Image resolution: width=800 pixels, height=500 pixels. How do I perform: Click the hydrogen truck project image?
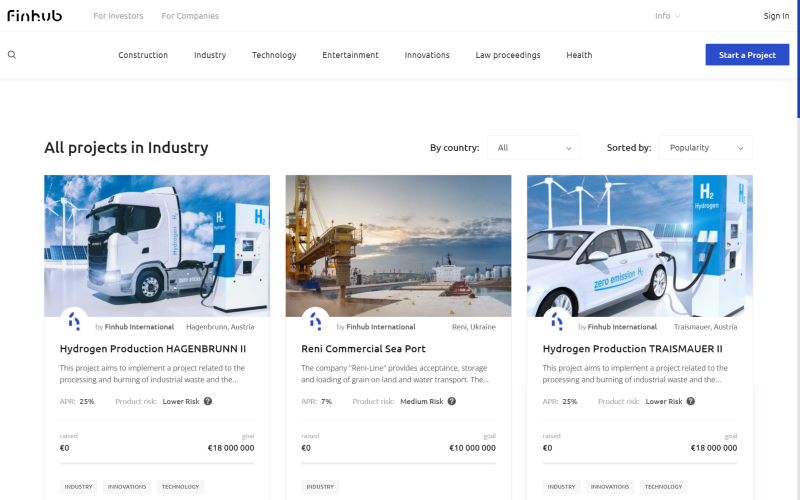coord(157,246)
